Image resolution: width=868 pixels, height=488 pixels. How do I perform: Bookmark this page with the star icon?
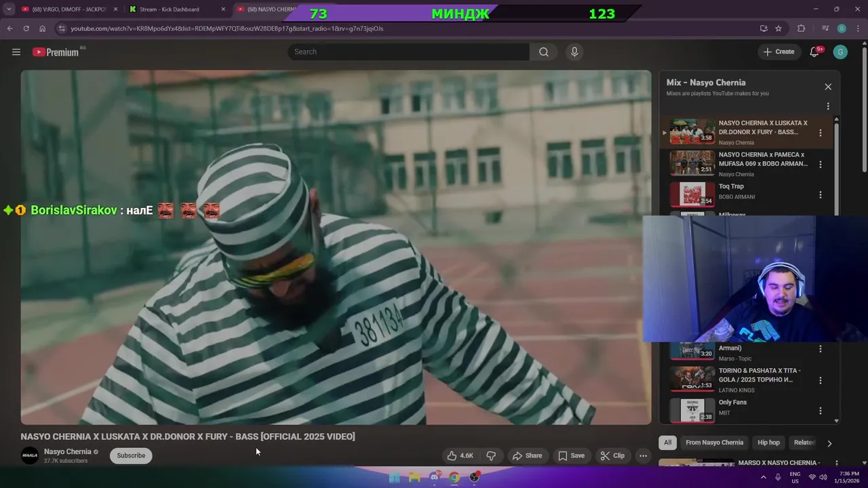[778, 28]
